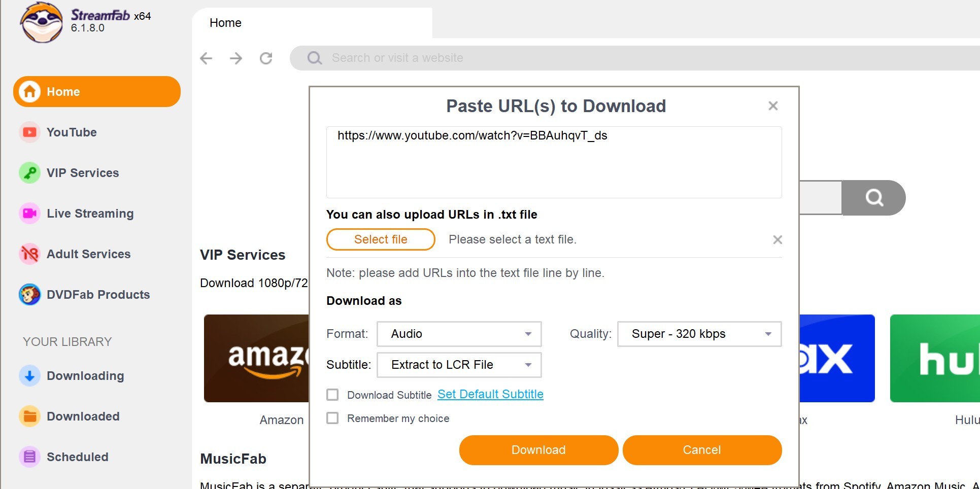Viewport: 980px width, 489px height.
Task: Click the Adult Services icon
Action: (29, 254)
